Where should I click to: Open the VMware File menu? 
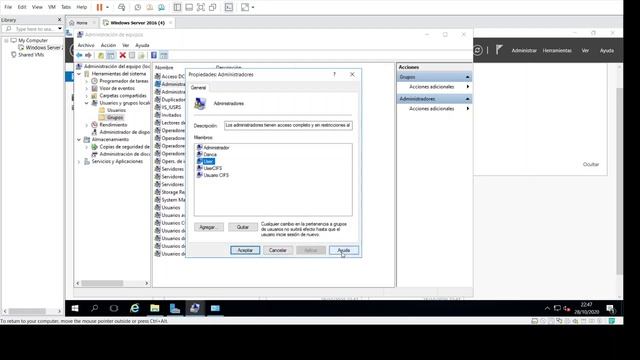tap(8, 7)
